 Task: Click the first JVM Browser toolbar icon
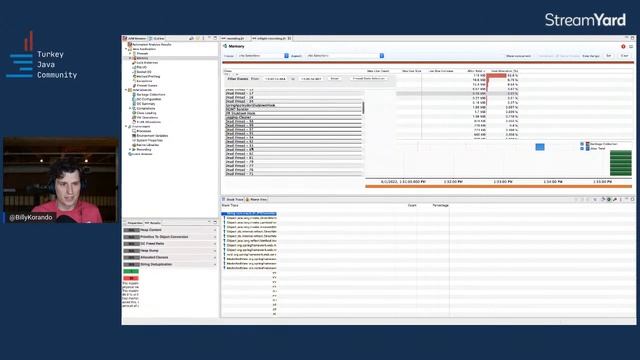click(191, 38)
